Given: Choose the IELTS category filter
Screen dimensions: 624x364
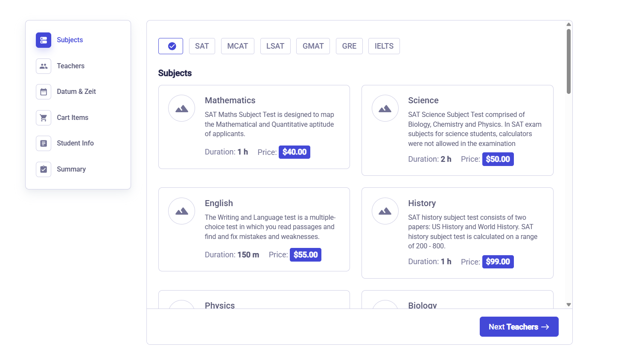Looking at the screenshot, I should [384, 46].
